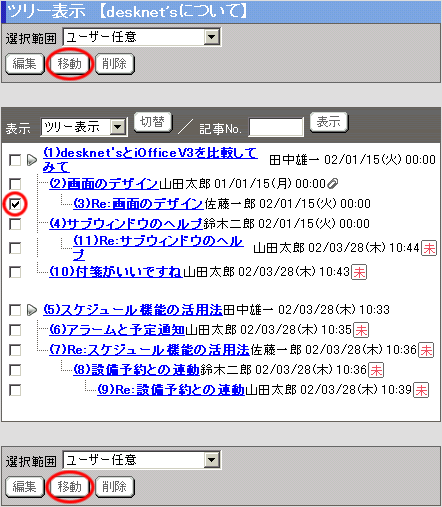The height and width of the screenshot is (507, 442).
Task: Click the bottom 削除 button
Action: (115, 487)
